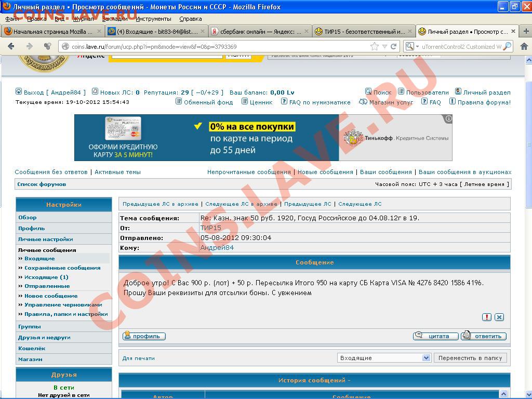Image resolution: width=532 pixels, height=399 pixels.
Task: Open the 'Исходящие (1)' folder
Action: coord(46,277)
